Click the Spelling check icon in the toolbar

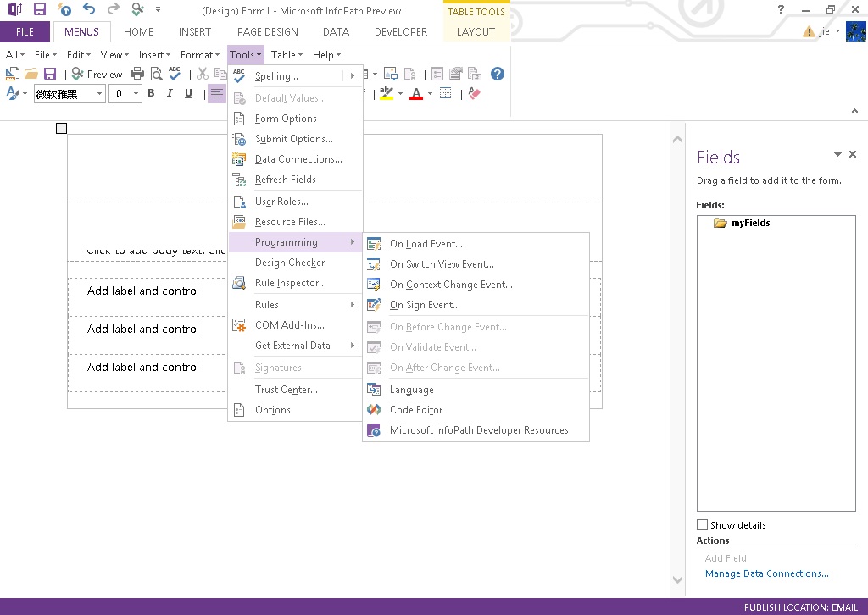tap(175, 75)
